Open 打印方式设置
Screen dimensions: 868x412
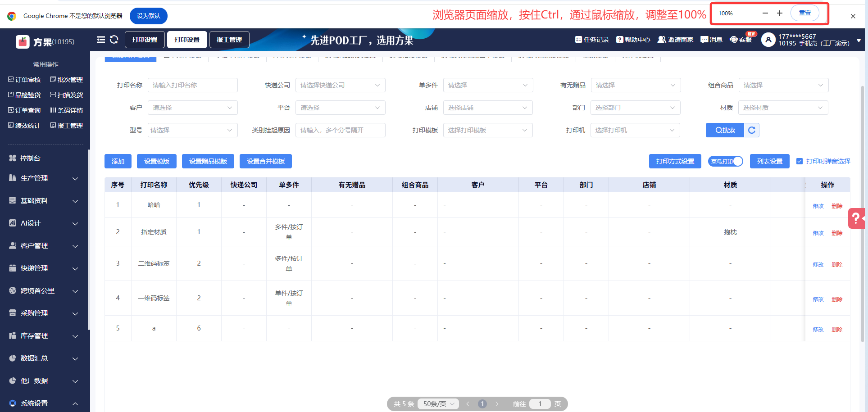[x=675, y=161]
